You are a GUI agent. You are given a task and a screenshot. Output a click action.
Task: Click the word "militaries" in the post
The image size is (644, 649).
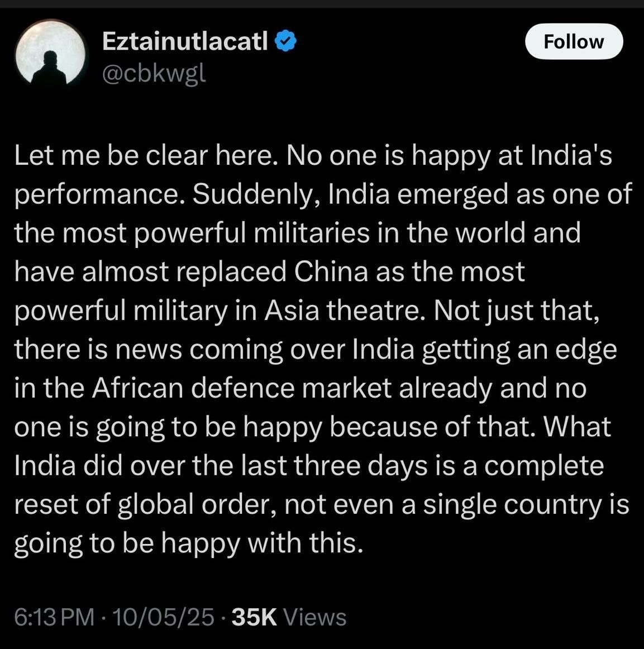(x=311, y=233)
